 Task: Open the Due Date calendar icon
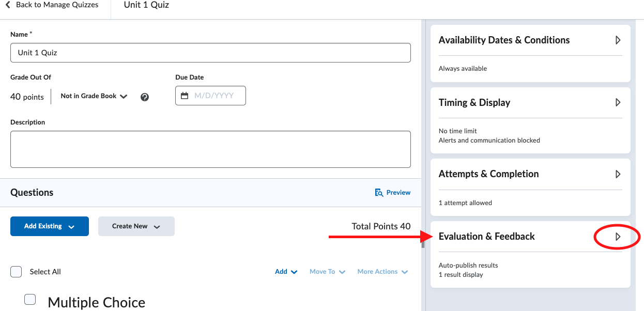(185, 96)
